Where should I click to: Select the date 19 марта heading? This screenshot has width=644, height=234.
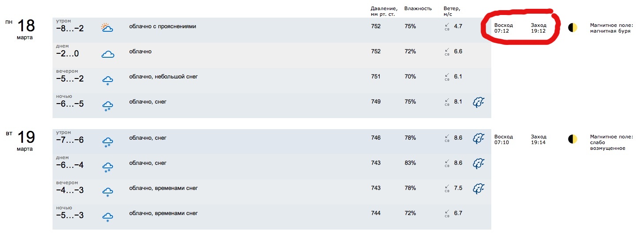click(26, 141)
